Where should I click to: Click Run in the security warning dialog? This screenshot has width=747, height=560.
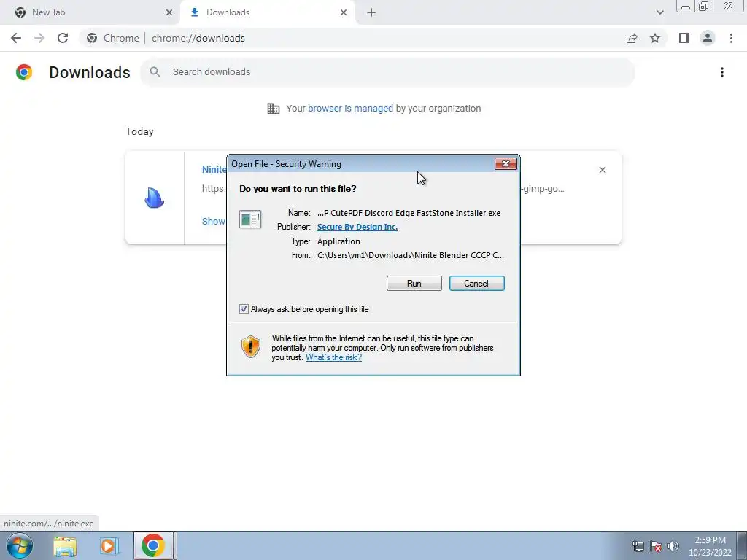[414, 284]
